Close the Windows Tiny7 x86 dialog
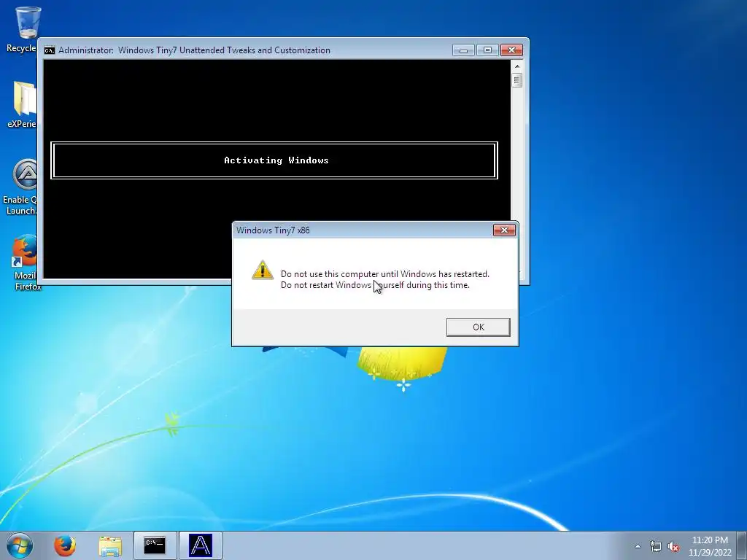 pos(504,230)
